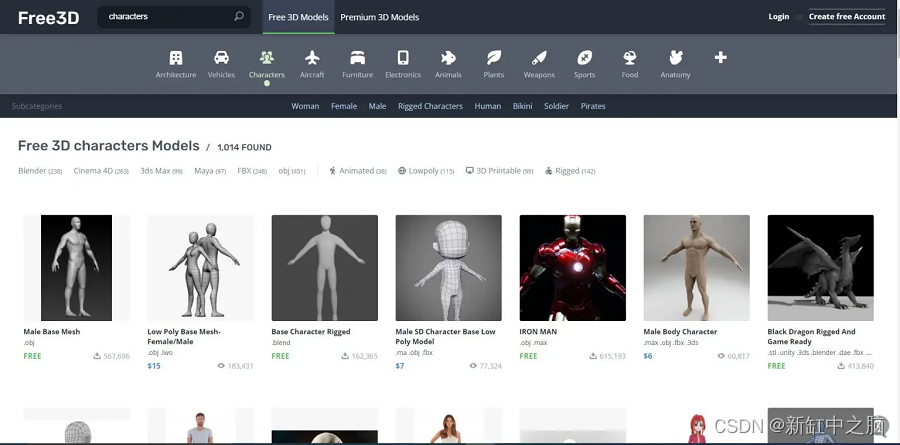Viewport: 900px width, 445px height.
Task: Open the Pirates subcategory
Action: point(593,106)
